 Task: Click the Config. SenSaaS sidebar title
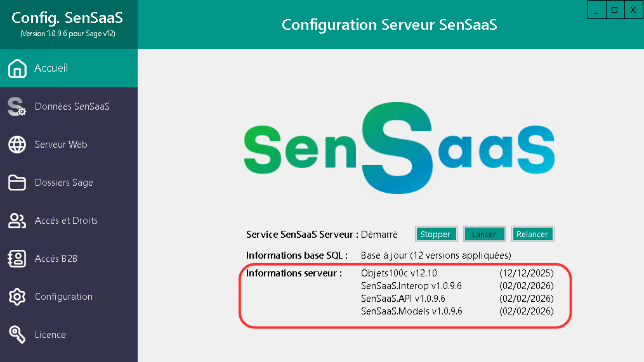(x=68, y=19)
